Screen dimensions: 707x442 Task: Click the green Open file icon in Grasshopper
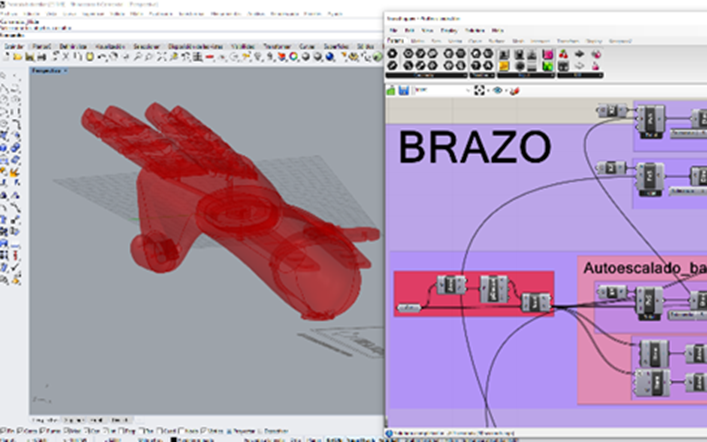click(392, 91)
